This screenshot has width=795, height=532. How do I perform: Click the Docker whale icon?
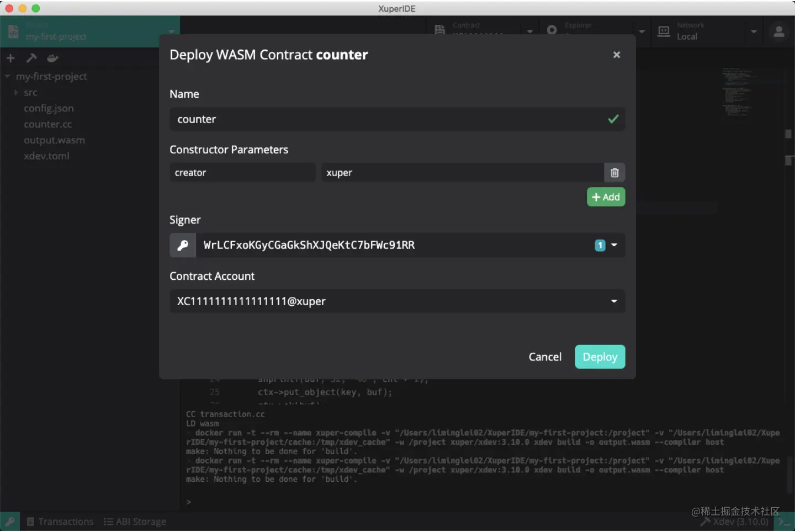pos(52,58)
